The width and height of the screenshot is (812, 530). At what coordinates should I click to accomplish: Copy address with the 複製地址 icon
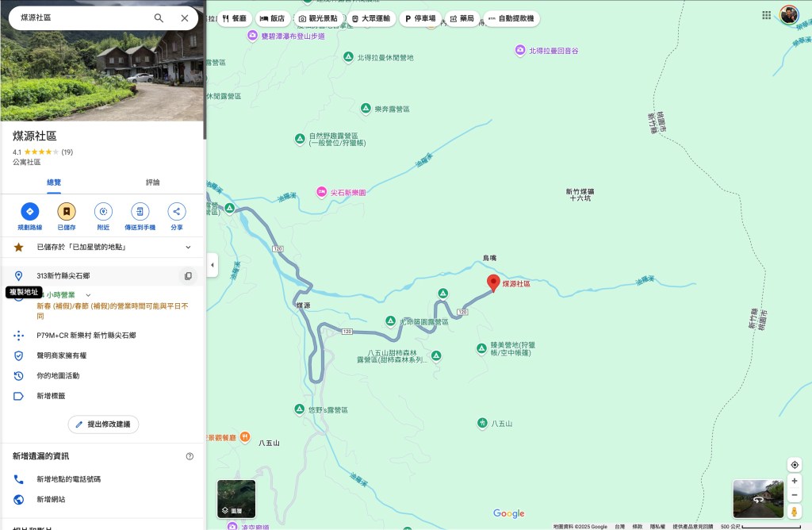[x=188, y=276]
